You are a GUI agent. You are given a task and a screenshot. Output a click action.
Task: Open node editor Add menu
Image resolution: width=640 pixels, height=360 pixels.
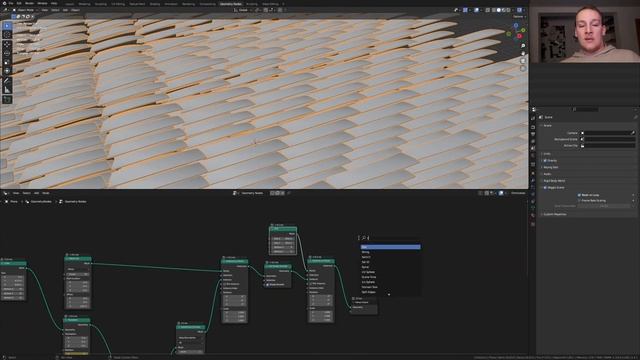(37, 193)
